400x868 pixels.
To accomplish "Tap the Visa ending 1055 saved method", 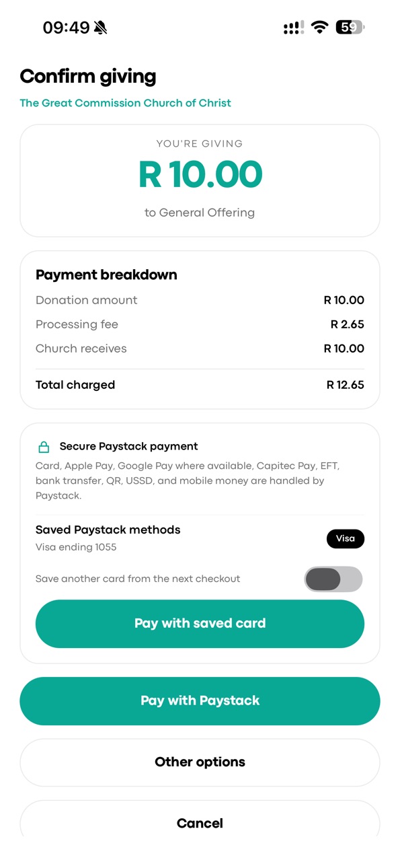I will click(76, 547).
